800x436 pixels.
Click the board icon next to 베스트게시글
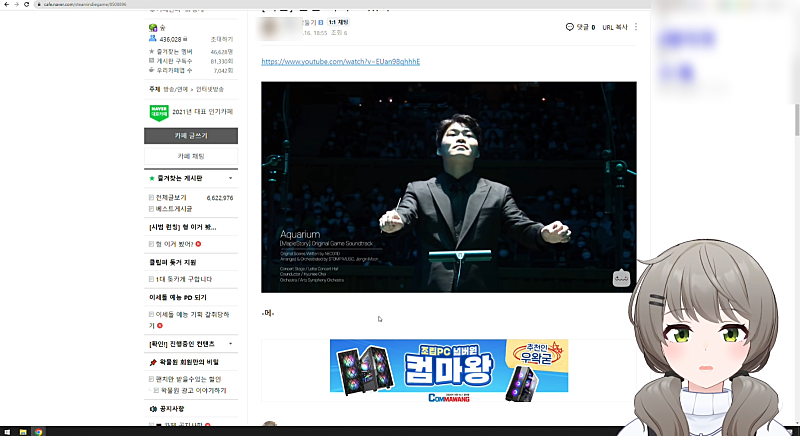152,209
